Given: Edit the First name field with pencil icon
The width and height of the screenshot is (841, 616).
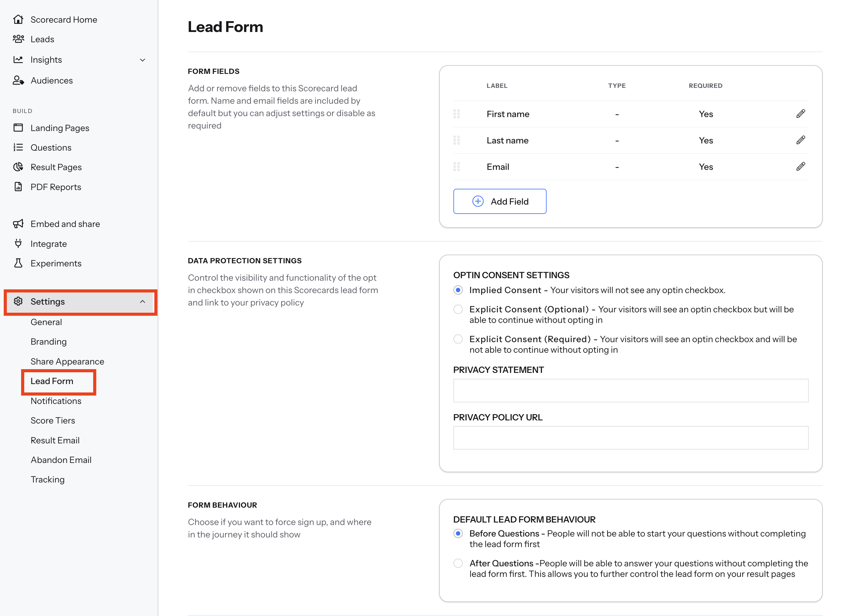Looking at the screenshot, I should click(x=800, y=114).
